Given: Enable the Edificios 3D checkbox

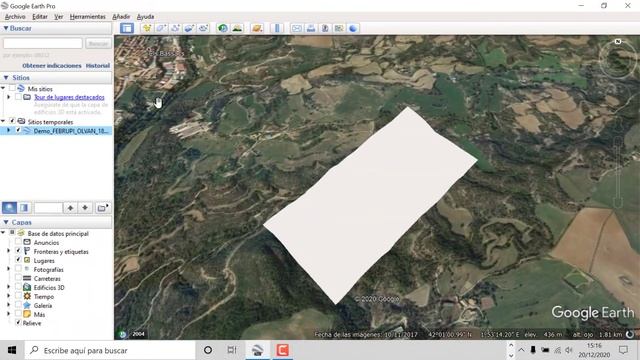Looking at the screenshot, I should pos(18,287).
